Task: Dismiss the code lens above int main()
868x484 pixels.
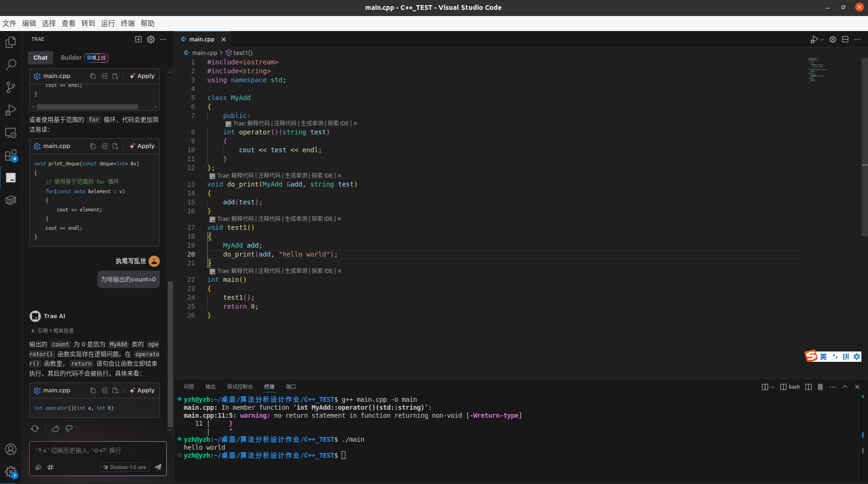Action: click(339, 271)
